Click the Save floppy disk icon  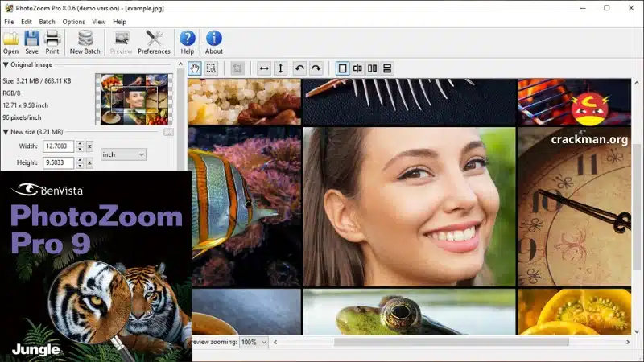coord(31,43)
